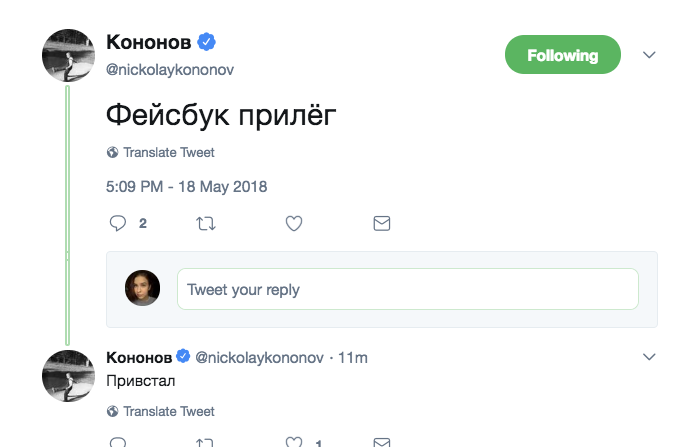Click the avatar beside the 'Привстал' reply
Viewport: 698px width, 447px height.
point(68,375)
